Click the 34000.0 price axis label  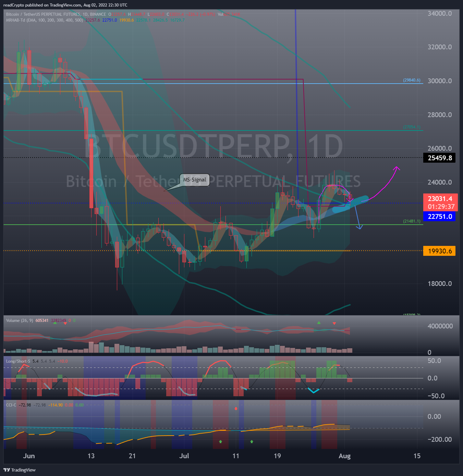(440, 13)
